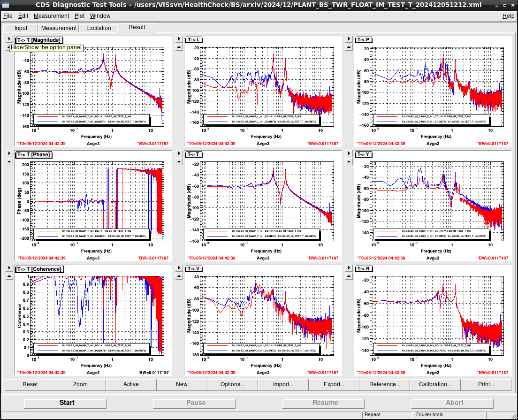
Task: Click the Export... button
Action: (x=334, y=384)
